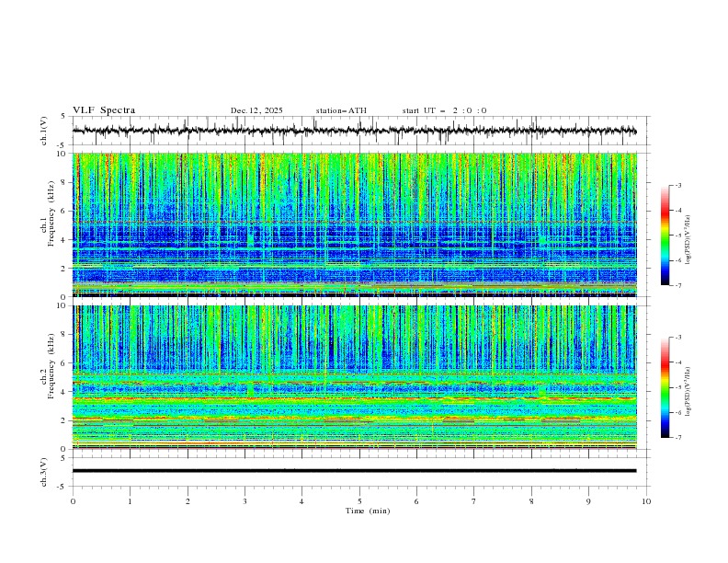Image resolution: width=728 pixels, height=563 pixels.
Task: Click the flat ch.3 voltage trace
Action: (x=354, y=471)
